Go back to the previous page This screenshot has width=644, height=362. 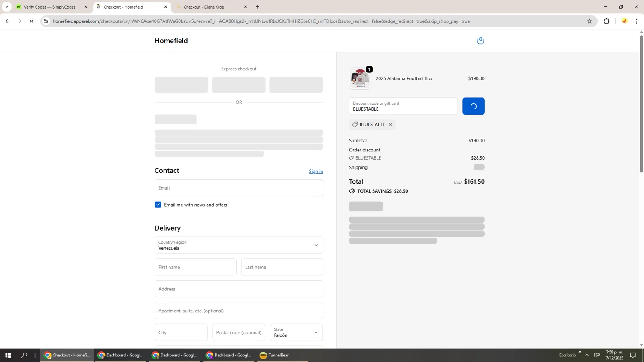(7, 21)
